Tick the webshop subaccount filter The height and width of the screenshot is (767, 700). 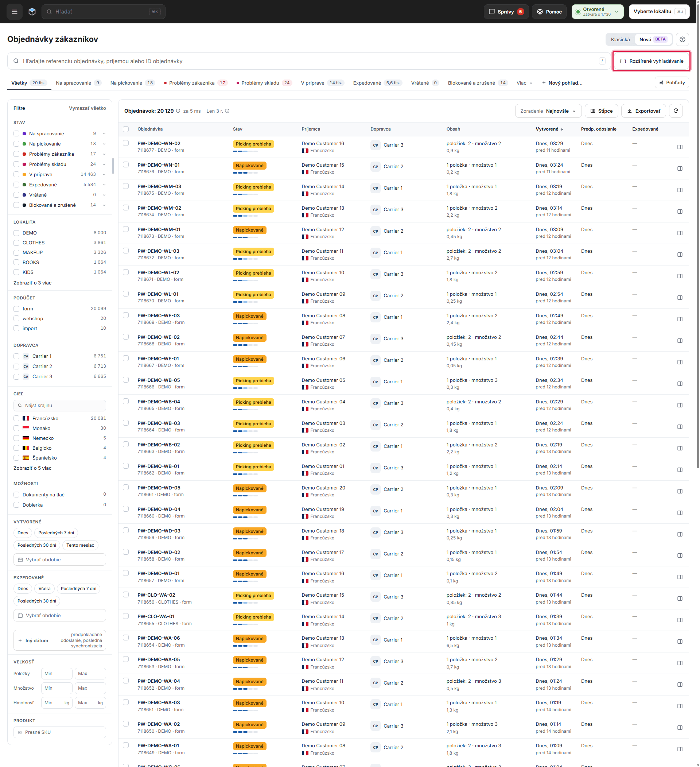(x=16, y=319)
